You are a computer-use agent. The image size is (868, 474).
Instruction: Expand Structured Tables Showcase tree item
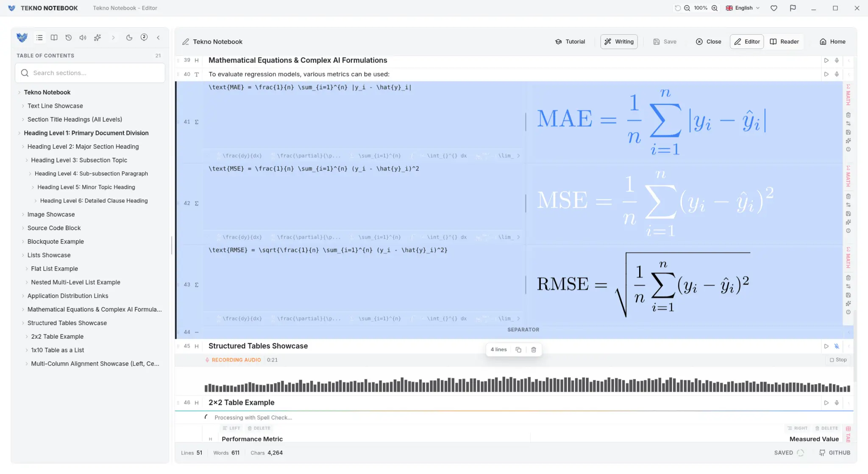click(x=23, y=323)
